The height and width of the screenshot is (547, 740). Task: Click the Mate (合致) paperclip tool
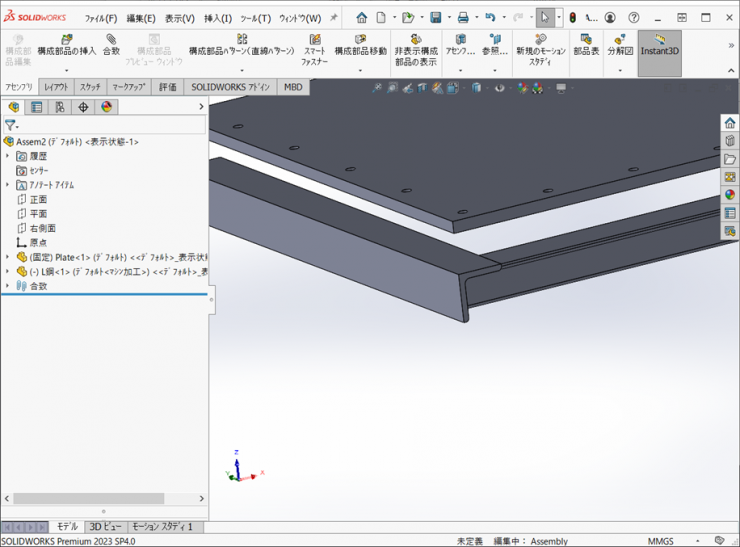[x=111, y=39]
